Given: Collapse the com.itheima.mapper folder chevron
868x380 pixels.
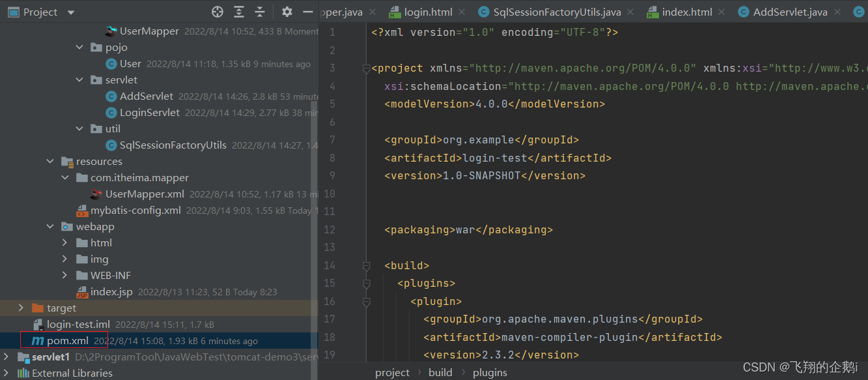Looking at the screenshot, I should (x=64, y=177).
